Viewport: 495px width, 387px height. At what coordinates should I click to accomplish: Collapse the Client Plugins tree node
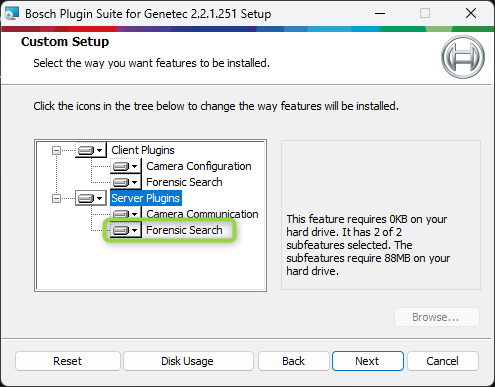[56, 151]
